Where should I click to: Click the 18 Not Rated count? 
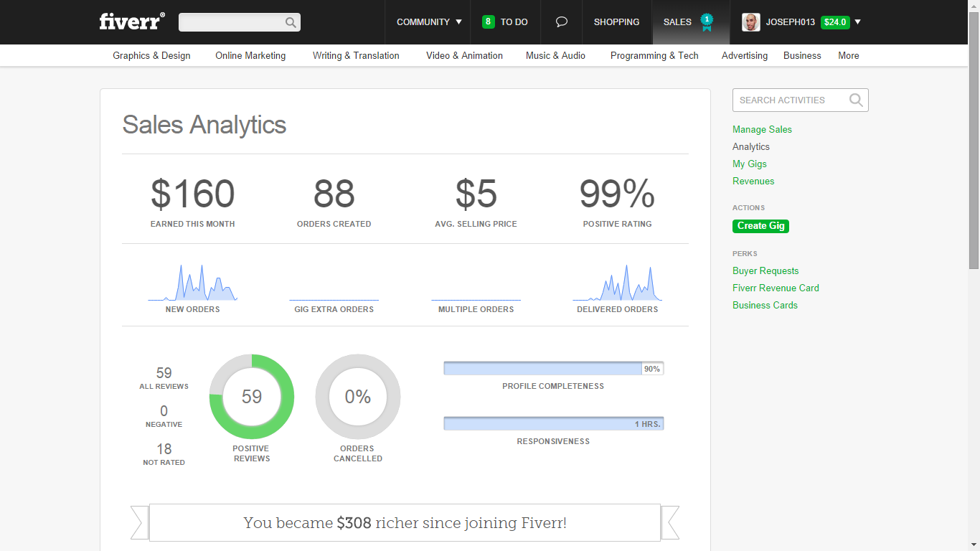point(164,449)
